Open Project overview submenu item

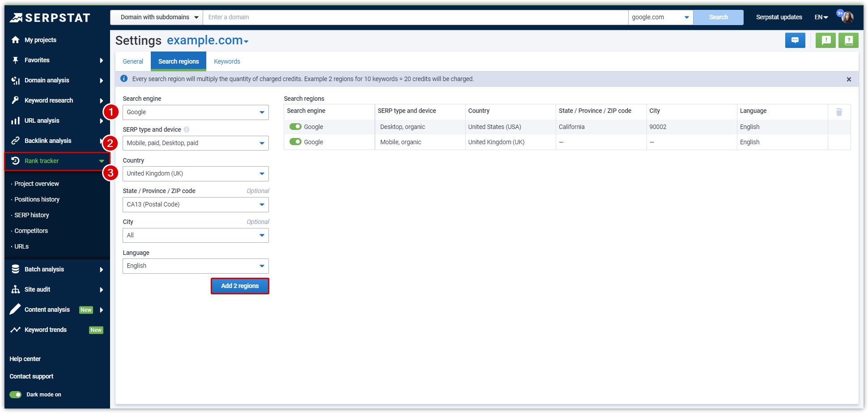coord(37,184)
